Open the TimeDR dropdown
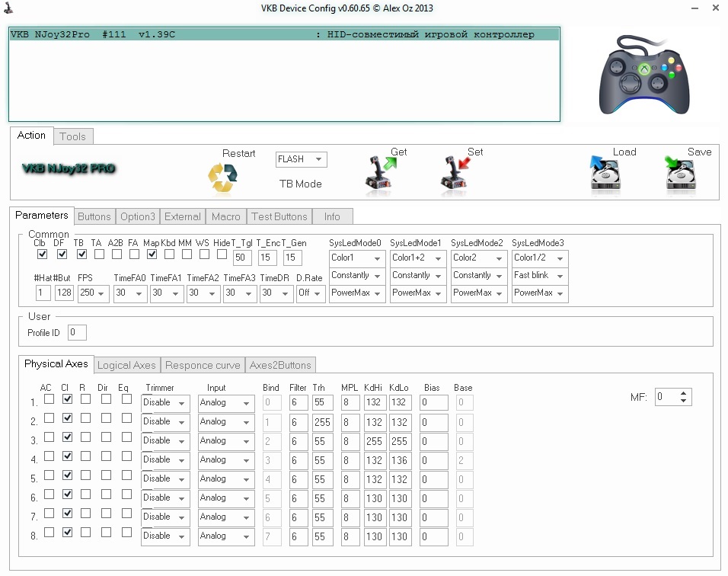This screenshot has height=576, width=728. [276, 293]
